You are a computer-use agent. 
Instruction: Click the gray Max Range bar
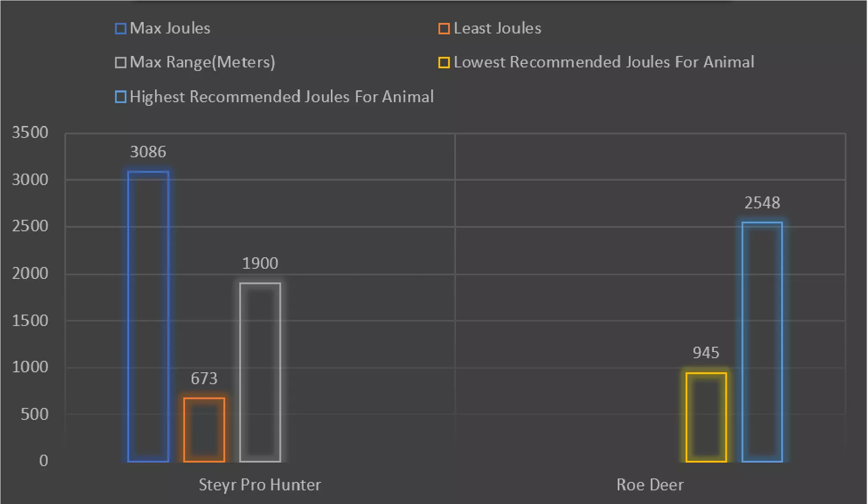[260, 372]
